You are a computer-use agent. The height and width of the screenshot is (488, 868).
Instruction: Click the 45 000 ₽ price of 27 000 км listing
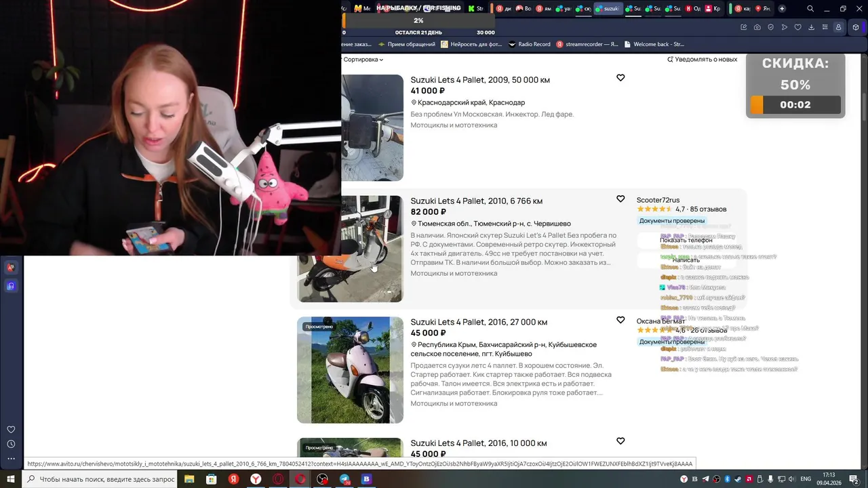[x=428, y=333]
